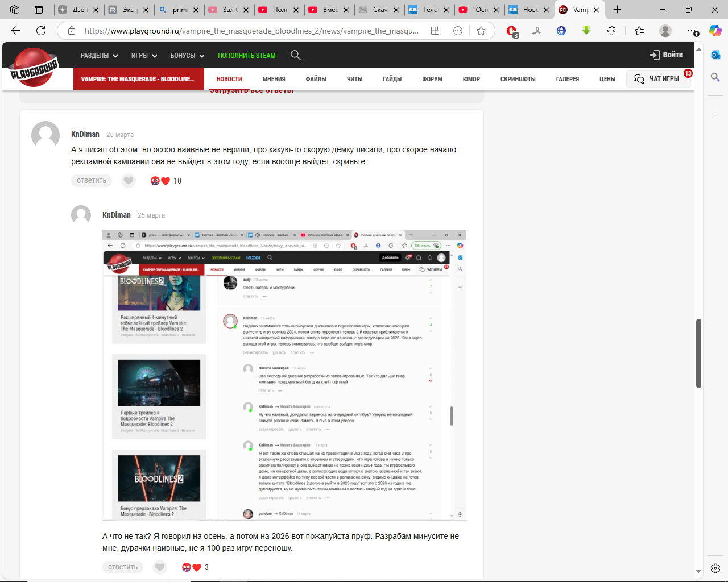Open the browser profile avatar
This screenshot has width=728, height=582.
(x=665, y=31)
